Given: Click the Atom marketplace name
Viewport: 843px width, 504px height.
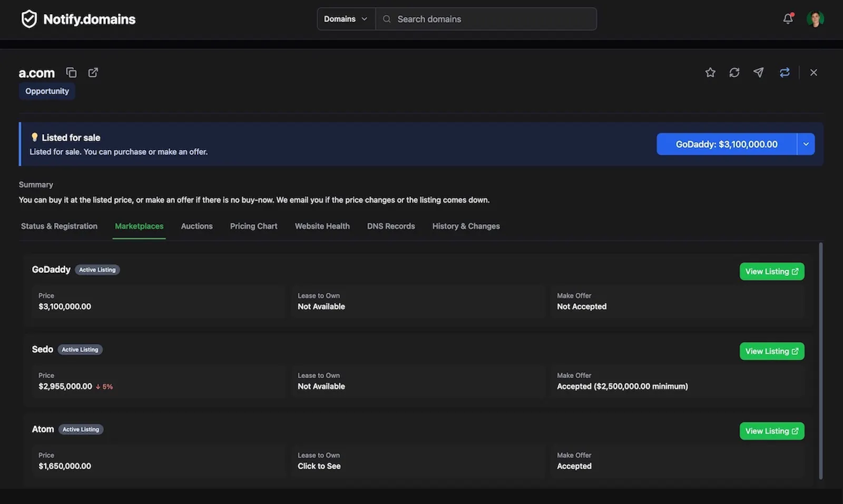Looking at the screenshot, I should [43, 430].
